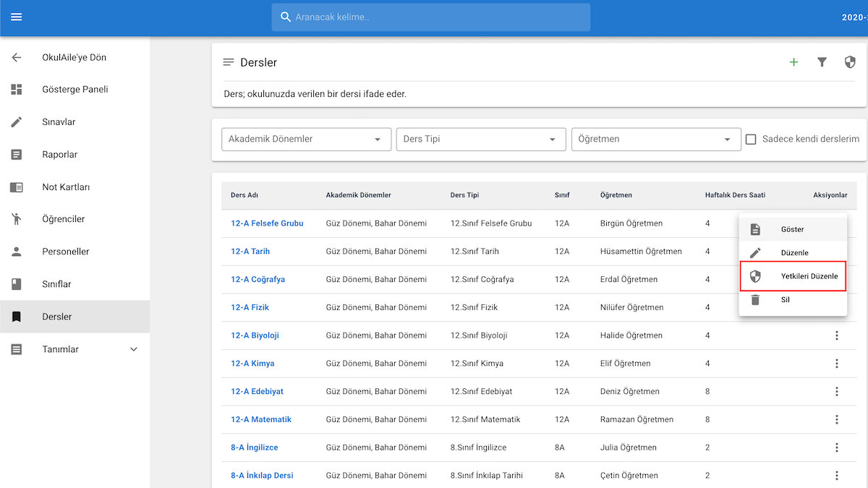Click the Dersler bookmark icon in sidebar
Screen dimensions: 868x488
click(x=17, y=317)
